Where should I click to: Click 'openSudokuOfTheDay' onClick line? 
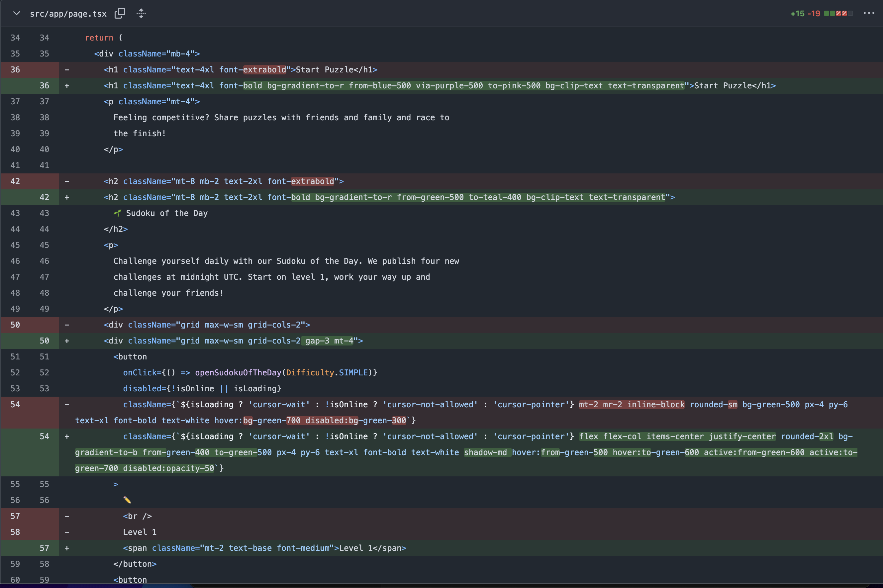(250, 372)
